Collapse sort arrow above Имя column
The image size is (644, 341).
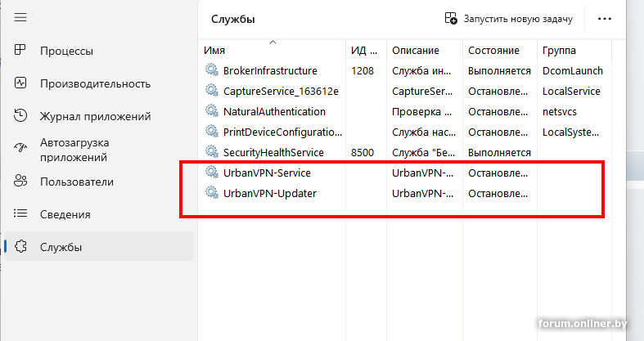coord(272,40)
